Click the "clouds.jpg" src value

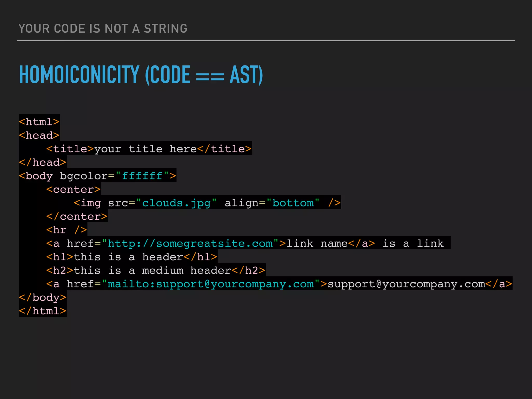(176, 203)
